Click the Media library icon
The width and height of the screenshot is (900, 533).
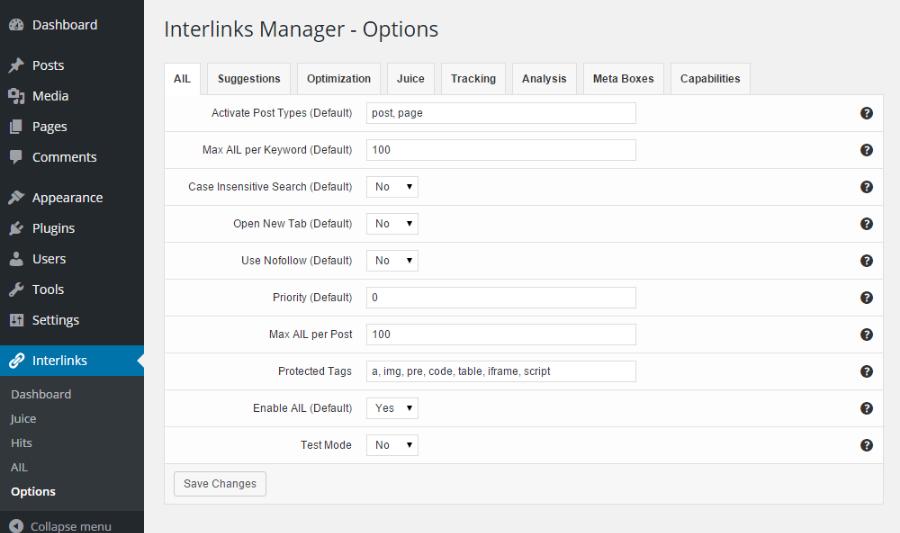16,96
